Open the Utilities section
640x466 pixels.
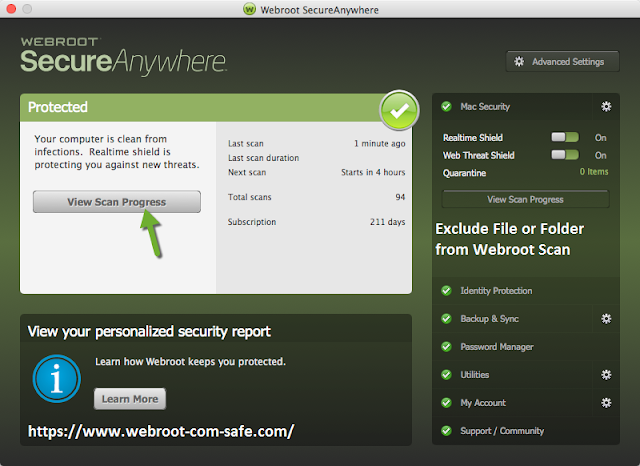tap(512, 375)
